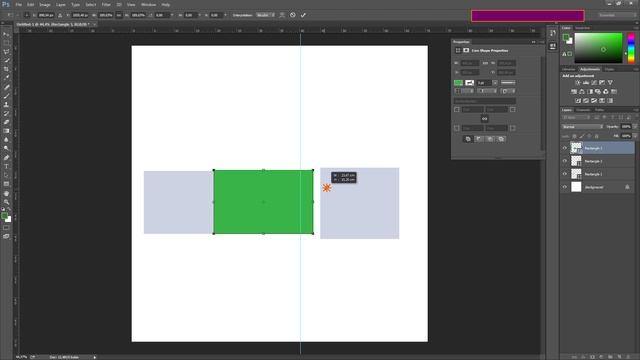Screen dimensions: 640x360
Task: Open the Edit menu
Action: pos(31,4)
